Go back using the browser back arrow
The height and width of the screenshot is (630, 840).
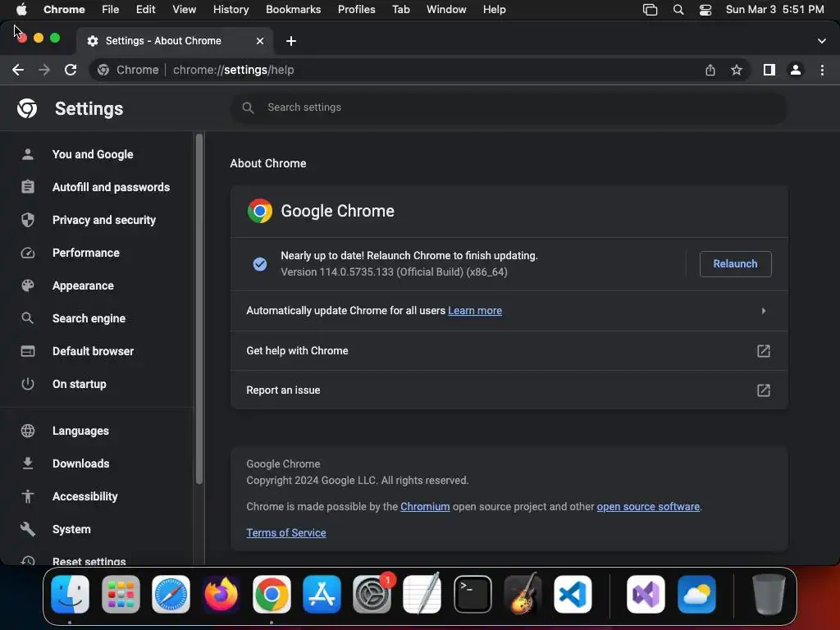pos(18,70)
